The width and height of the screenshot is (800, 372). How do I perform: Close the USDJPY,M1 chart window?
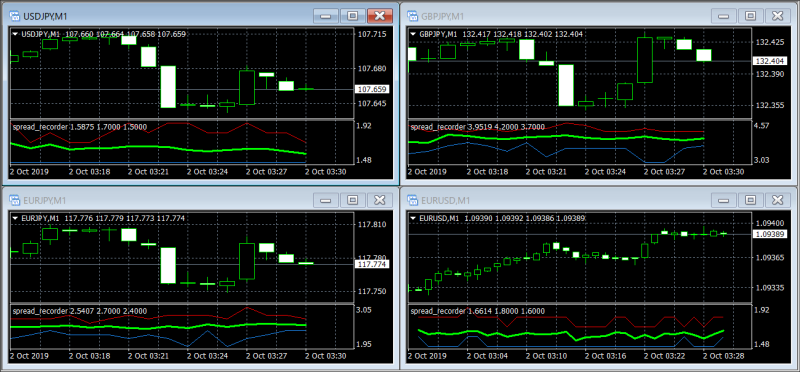point(380,16)
